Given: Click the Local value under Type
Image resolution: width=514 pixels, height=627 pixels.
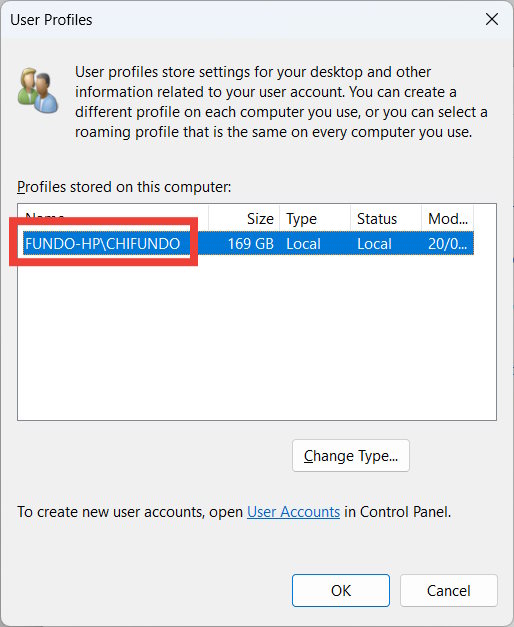Looking at the screenshot, I should pos(303,244).
